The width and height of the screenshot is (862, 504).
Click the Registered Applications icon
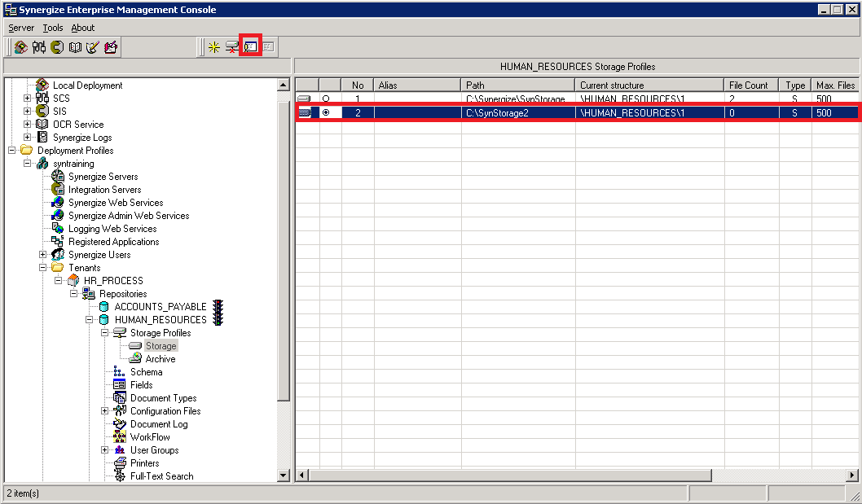pos(58,241)
